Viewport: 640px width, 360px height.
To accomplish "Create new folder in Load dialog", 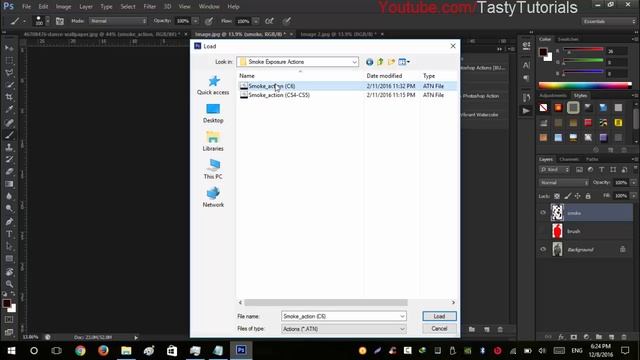I will 391,62.
